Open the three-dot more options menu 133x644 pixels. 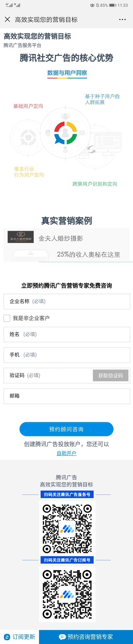coord(122,20)
